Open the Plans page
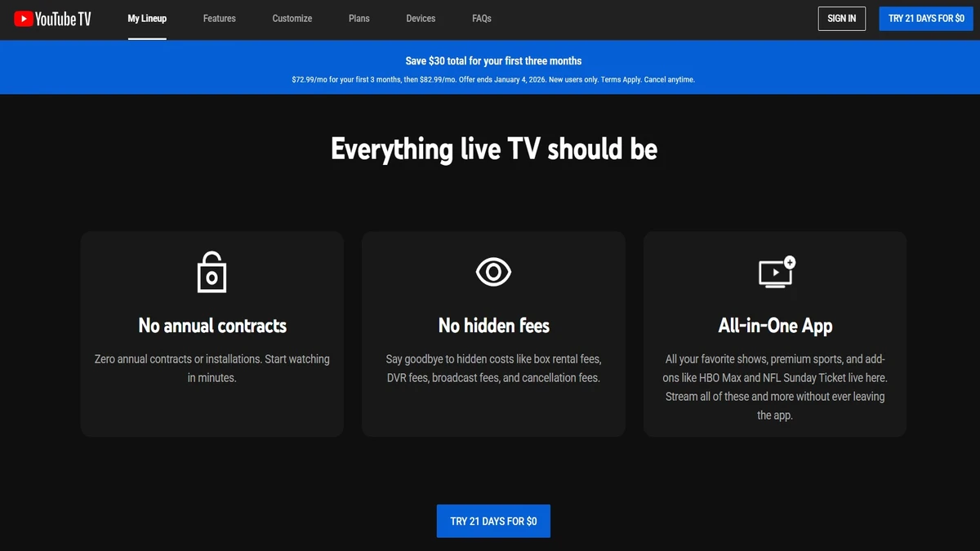Image resolution: width=980 pixels, height=551 pixels. tap(359, 18)
